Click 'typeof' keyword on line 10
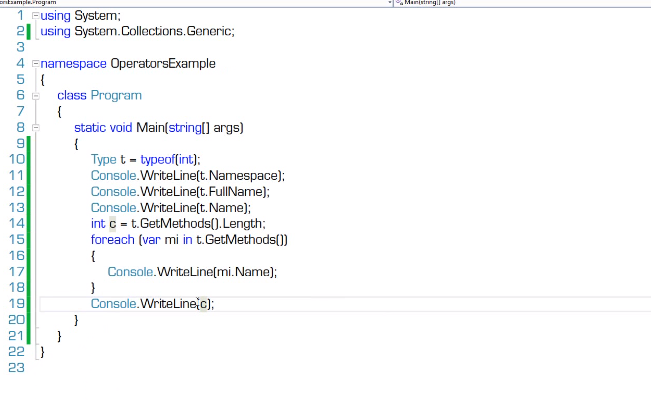 coord(157,160)
